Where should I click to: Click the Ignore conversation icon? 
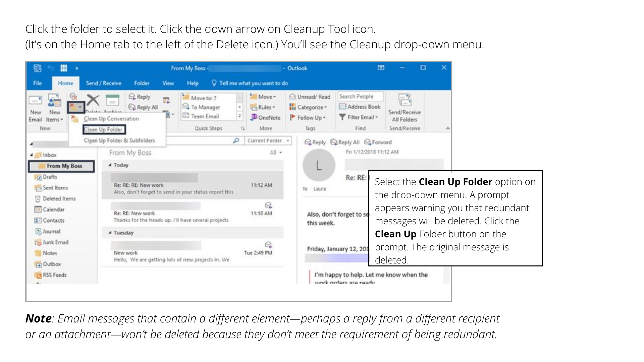pyautogui.click(x=73, y=97)
